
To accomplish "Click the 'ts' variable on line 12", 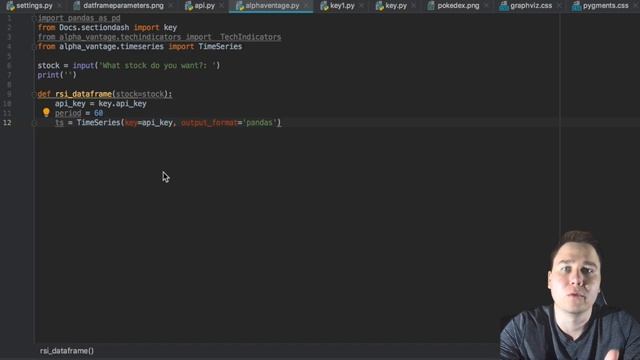I will pyautogui.click(x=60, y=122).
